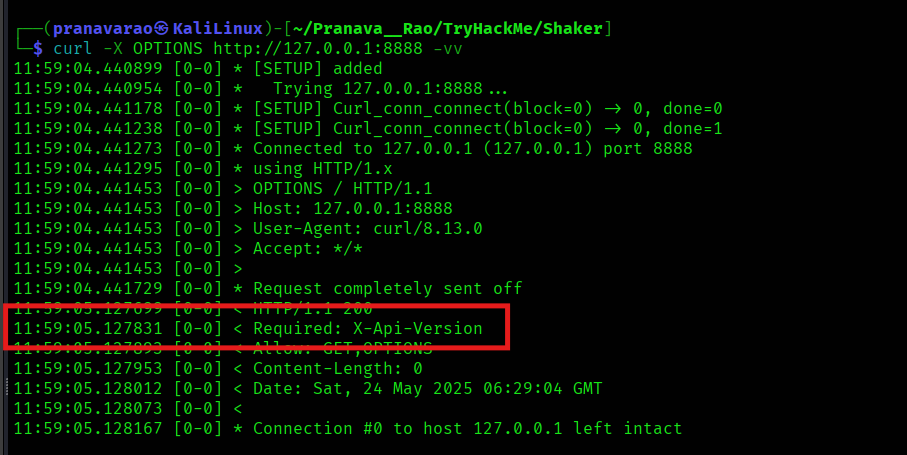
Task: Click the KaliLinux hostname in the prompt
Action: click(218, 28)
